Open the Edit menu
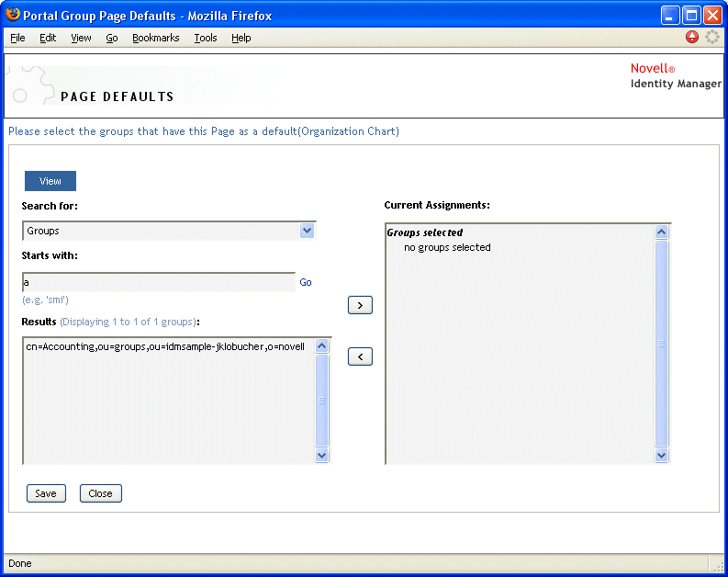Viewport: 728px width, 577px height. [48, 38]
